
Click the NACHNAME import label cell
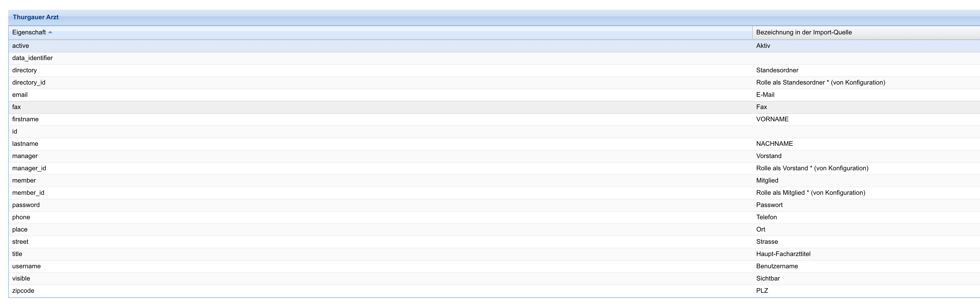point(774,143)
